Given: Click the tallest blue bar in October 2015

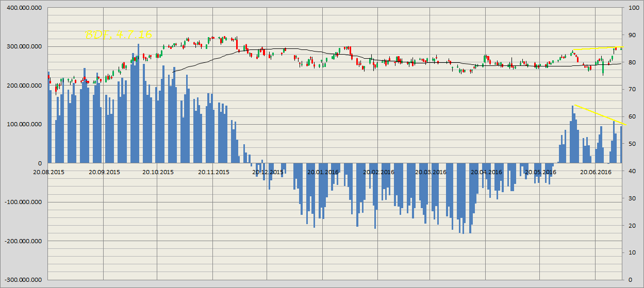Looking at the screenshot, I should pos(138,103).
